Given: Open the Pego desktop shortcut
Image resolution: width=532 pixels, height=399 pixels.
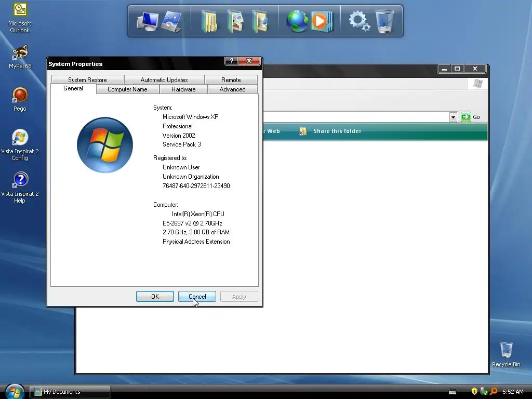Looking at the screenshot, I should pyautogui.click(x=20, y=99).
